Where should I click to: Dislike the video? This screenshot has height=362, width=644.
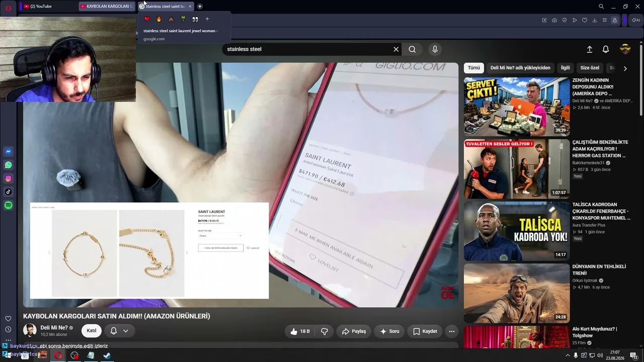pyautogui.click(x=325, y=331)
